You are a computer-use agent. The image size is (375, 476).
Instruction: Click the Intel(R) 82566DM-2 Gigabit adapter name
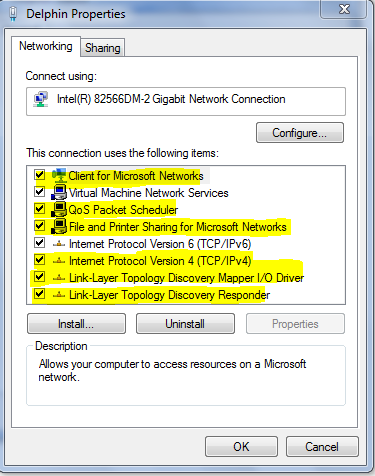pos(171,99)
